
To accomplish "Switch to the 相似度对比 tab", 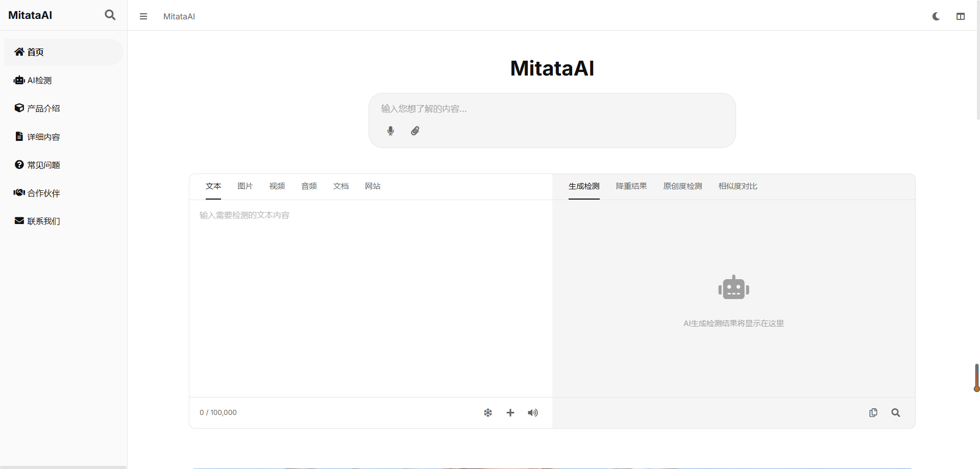I will (x=738, y=186).
